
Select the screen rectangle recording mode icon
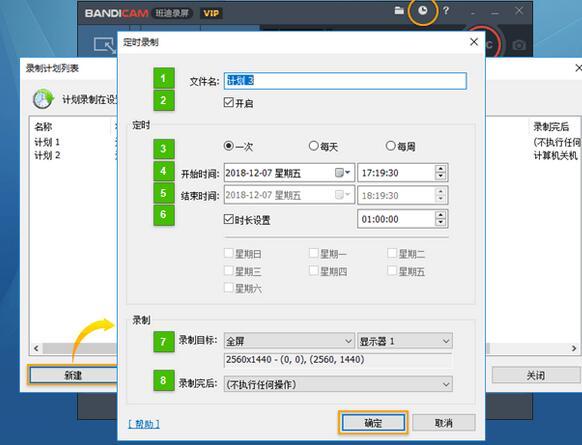point(105,46)
